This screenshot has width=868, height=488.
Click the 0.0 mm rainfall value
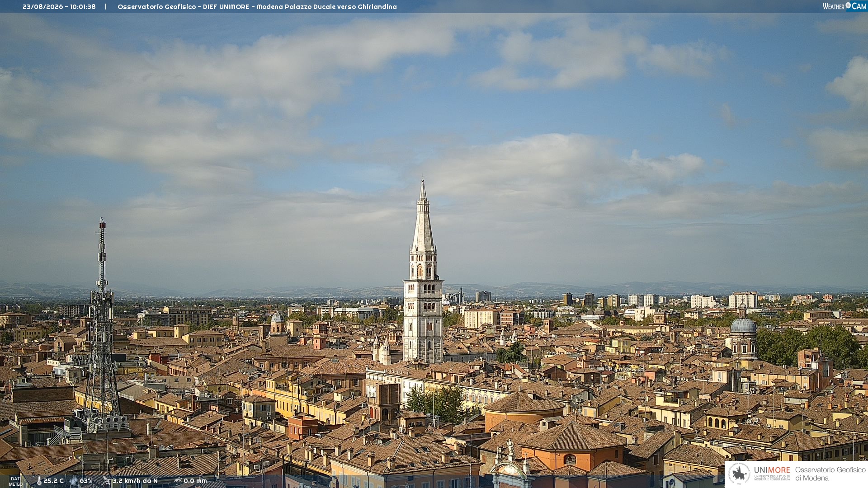pyautogui.click(x=195, y=481)
